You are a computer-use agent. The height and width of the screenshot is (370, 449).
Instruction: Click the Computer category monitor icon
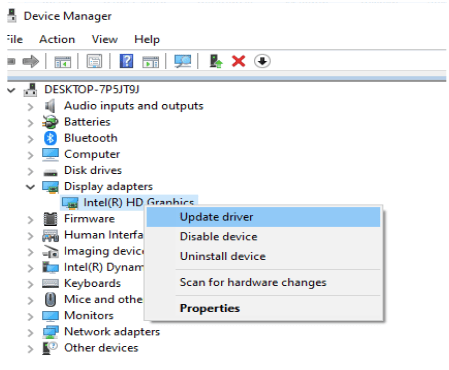click(x=50, y=154)
